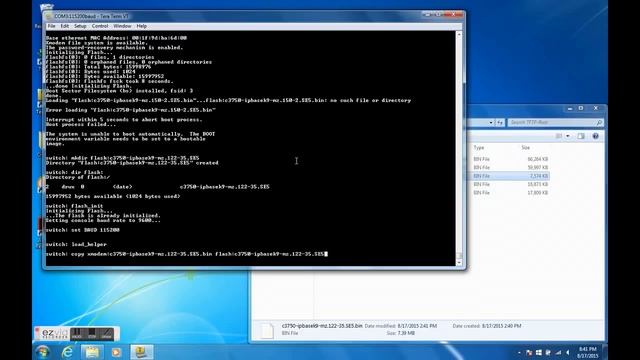Click into the Tera Term terminal area
The height and width of the screenshot is (360, 640).
tap(251, 149)
